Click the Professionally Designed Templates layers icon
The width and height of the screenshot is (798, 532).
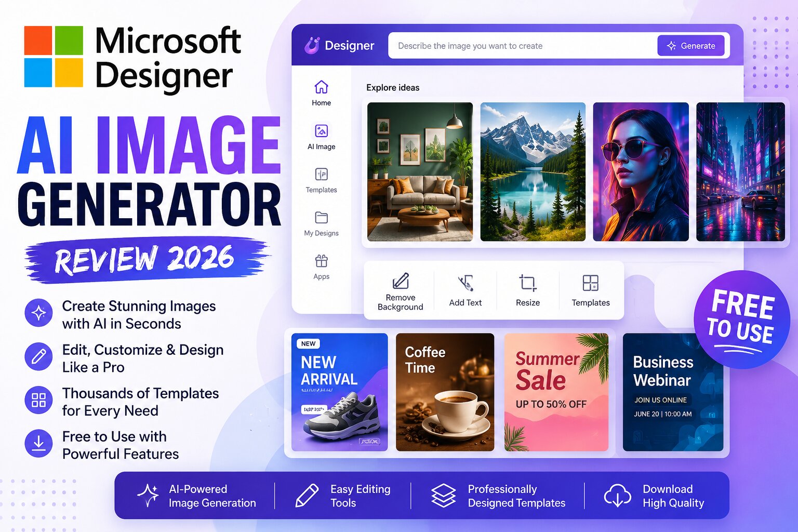pos(443,495)
